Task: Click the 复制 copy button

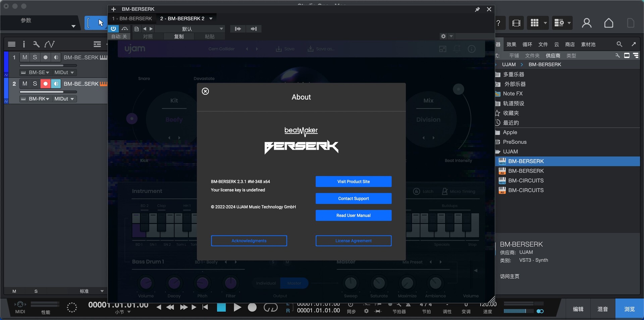Action: point(179,37)
